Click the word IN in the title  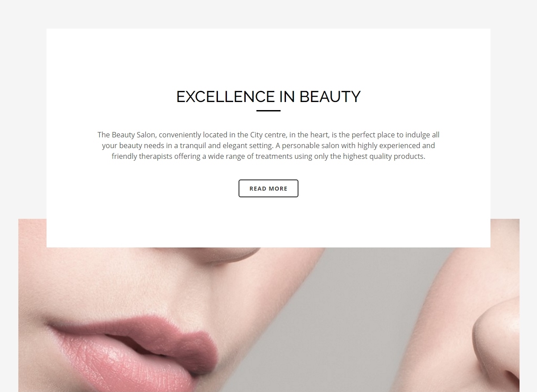[287, 97]
